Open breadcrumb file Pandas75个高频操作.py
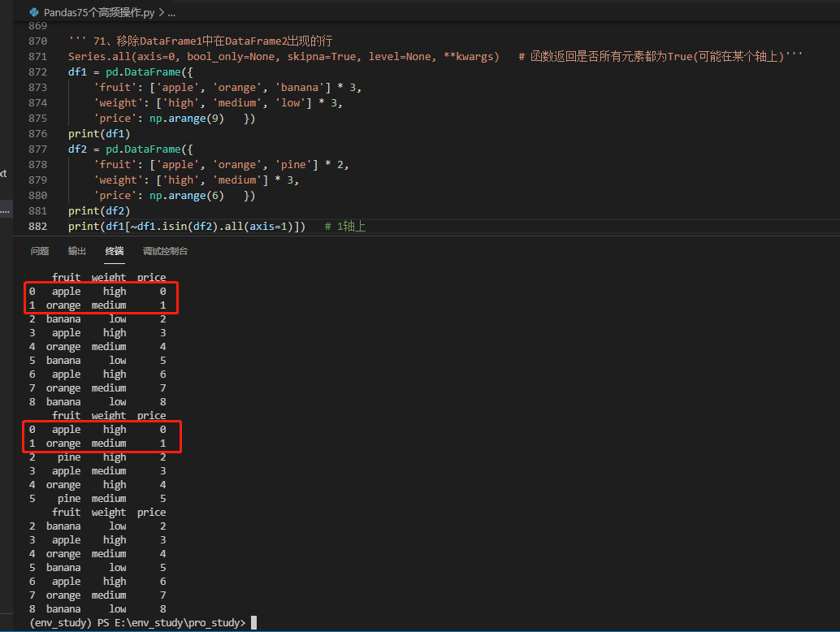The width and height of the screenshot is (840, 632). coord(99,12)
